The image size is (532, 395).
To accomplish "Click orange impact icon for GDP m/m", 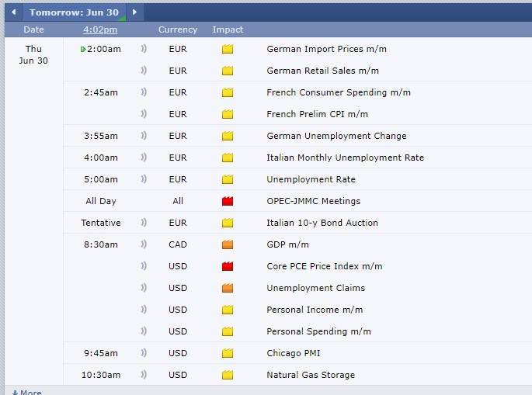I will pyautogui.click(x=228, y=244).
